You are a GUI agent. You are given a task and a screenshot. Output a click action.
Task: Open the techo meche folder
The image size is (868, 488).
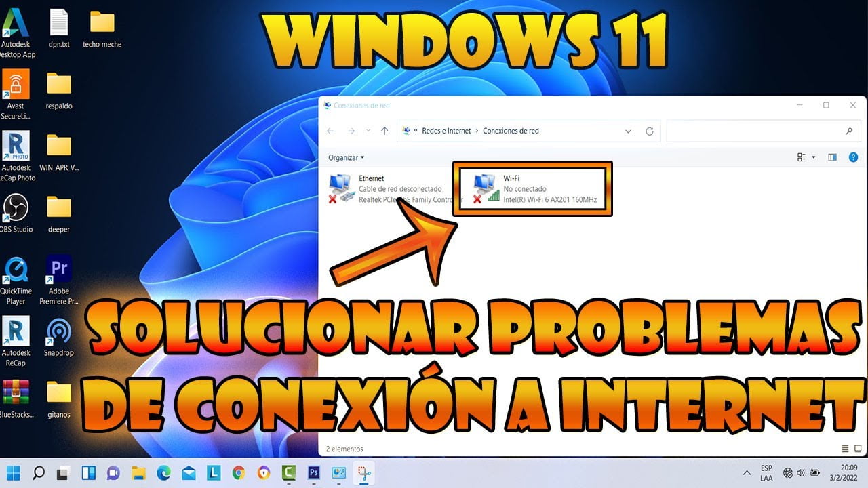102,24
